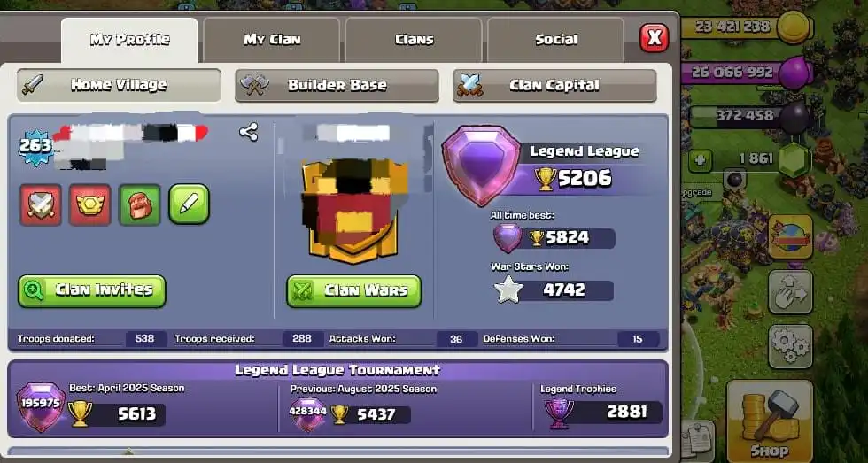The height and width of the screenshot is (463, 868).
Task: Switch to Clan Capital profile view
Action: [554, 85]
